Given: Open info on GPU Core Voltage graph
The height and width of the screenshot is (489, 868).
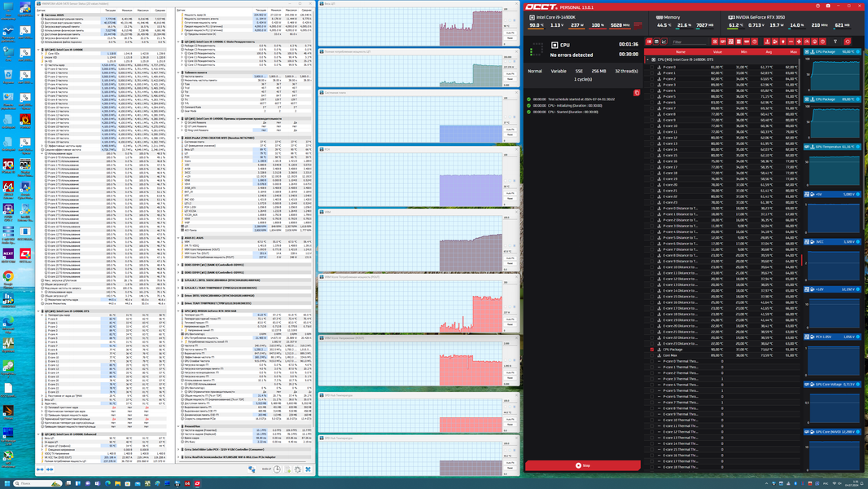Looking at the screenshot, I should 858,385.
